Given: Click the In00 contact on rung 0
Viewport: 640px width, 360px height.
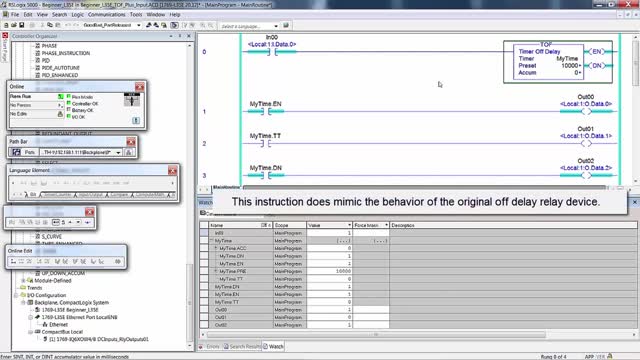Looking at the screenshot, I should (272, 52).
